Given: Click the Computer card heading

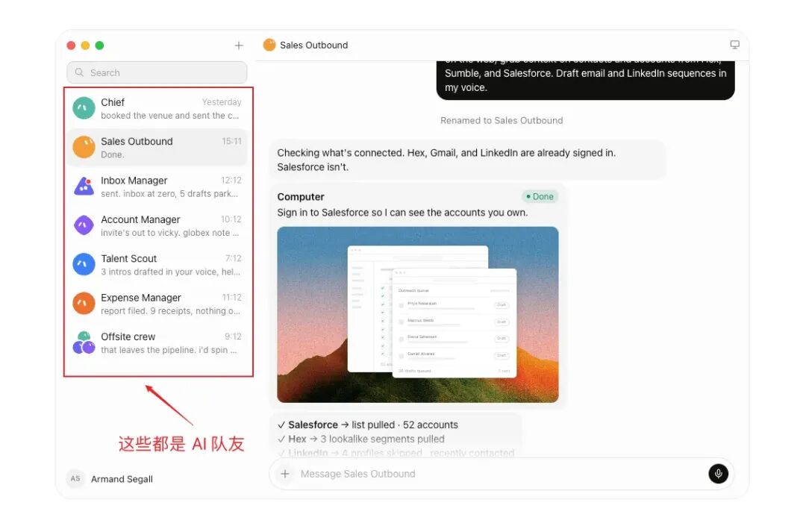Looking at the screenshot, I should coord(301,197).
